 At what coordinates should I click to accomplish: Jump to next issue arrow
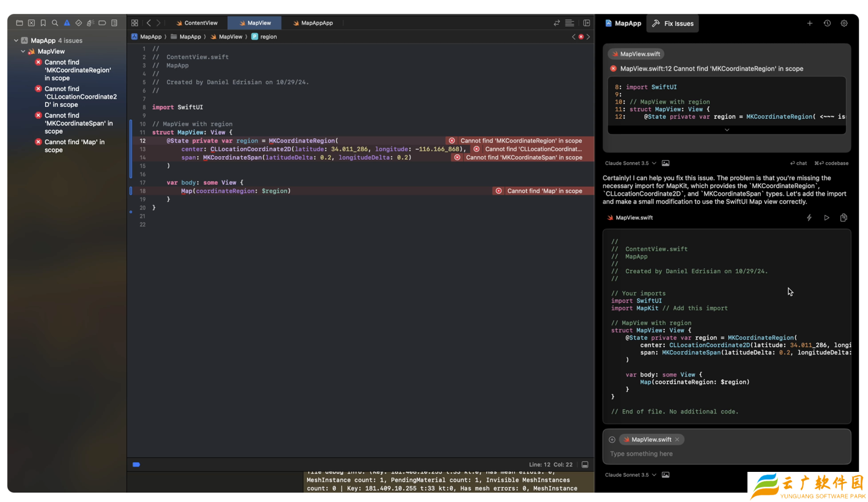(x=588, y=37)
